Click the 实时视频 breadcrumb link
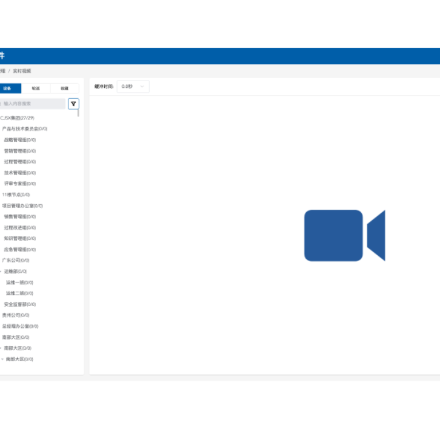Screen dimensions: 440x440 coord(22,71)
